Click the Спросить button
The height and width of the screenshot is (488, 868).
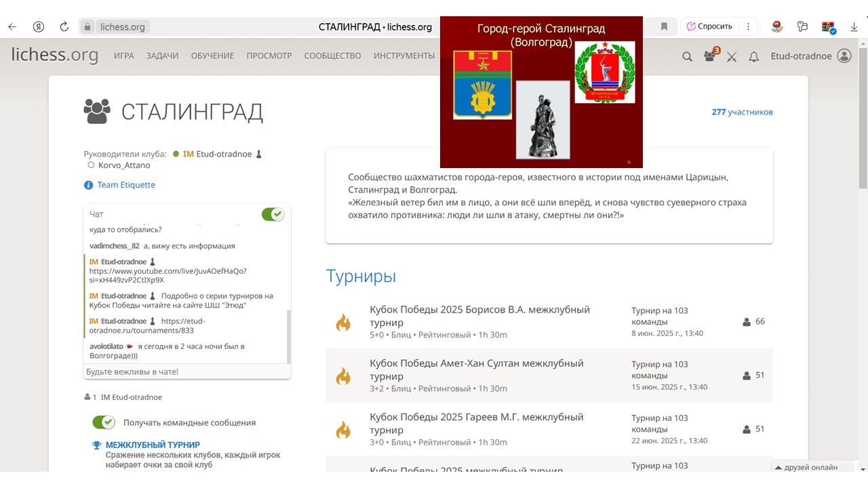coord(710,26)
